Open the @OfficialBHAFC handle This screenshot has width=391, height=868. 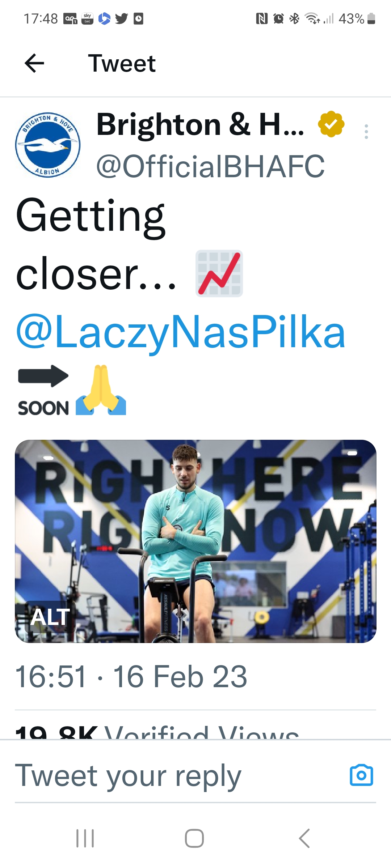click(x=210, y=166)
